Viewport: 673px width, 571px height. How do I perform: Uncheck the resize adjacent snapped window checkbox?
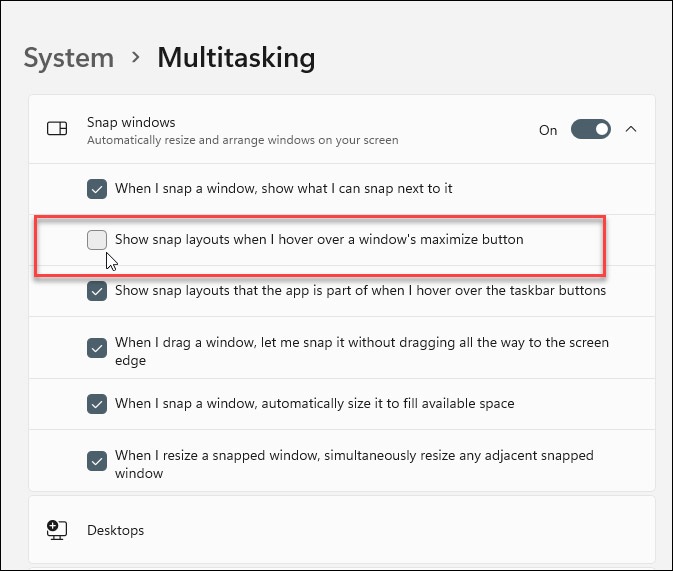[x=97, y=461]
